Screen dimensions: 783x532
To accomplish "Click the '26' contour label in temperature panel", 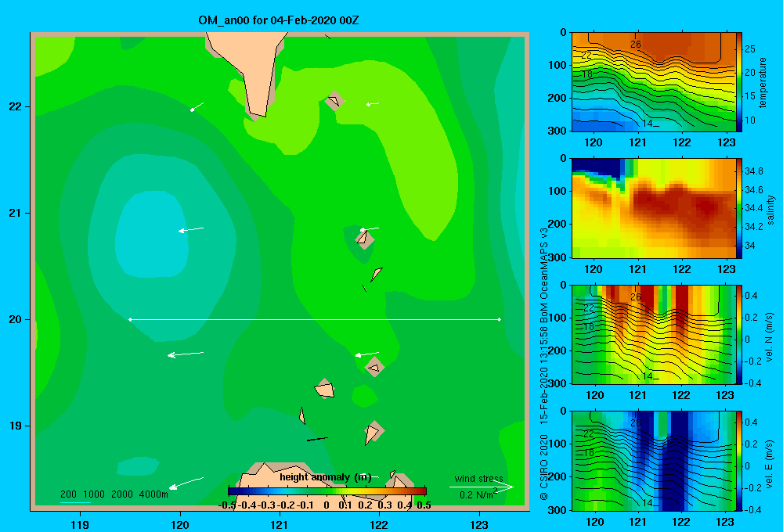I will coord(635,44).
